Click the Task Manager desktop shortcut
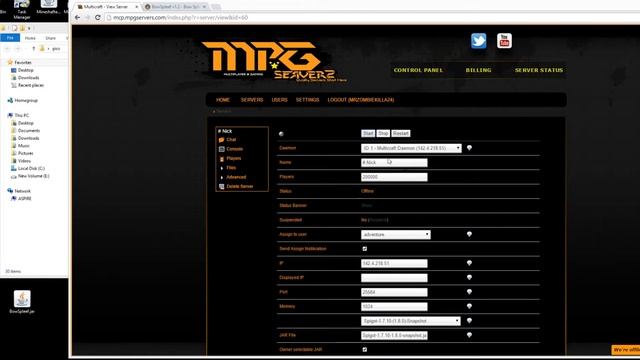640x360 pixels. pyautogui.click(x=22, y=10)
